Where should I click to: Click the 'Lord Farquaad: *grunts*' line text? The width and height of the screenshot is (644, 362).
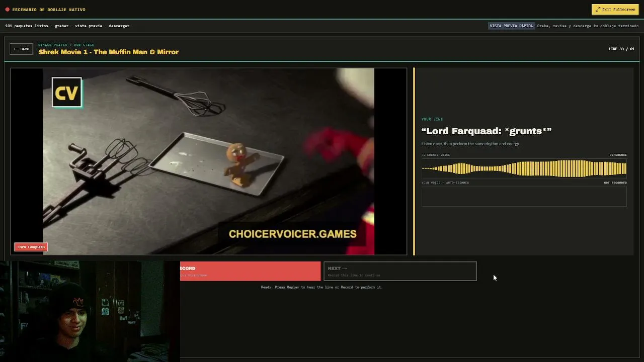click(487, 131)
